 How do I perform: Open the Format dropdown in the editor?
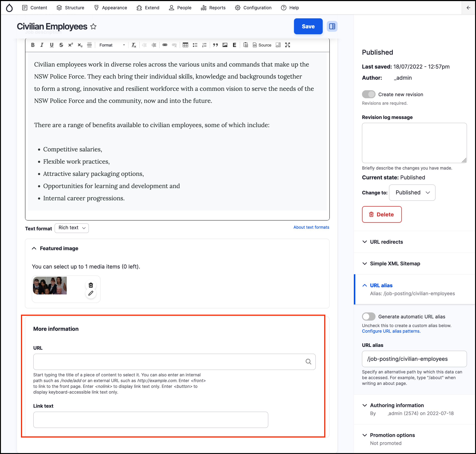point(112,45)
